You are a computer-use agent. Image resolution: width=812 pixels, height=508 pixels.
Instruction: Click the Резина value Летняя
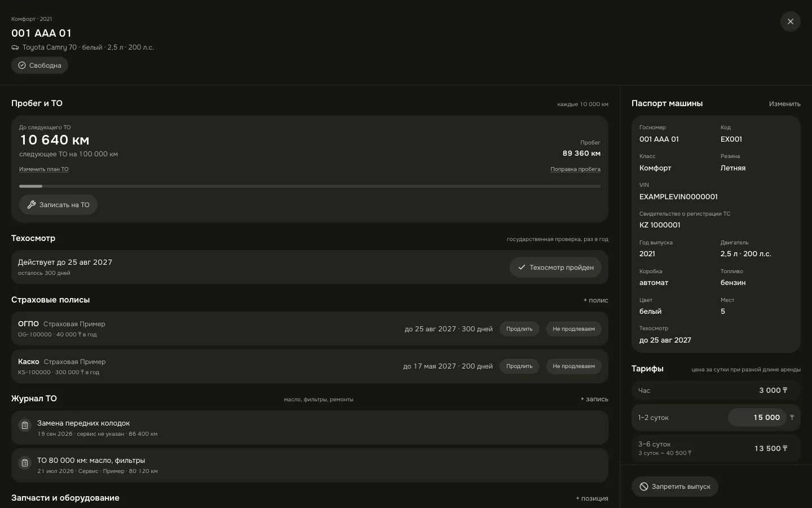click(733, 168)
